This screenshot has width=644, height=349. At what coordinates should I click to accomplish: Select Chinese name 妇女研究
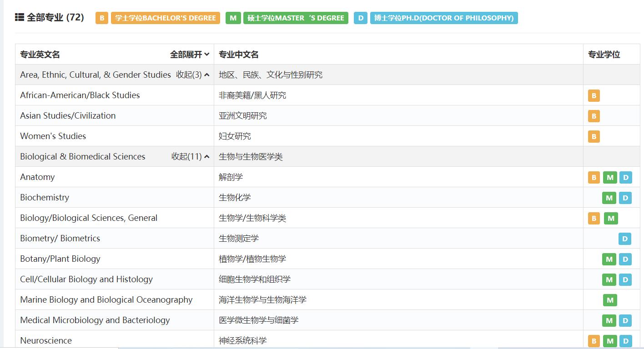pyautogui.click(x=235, y=136)
